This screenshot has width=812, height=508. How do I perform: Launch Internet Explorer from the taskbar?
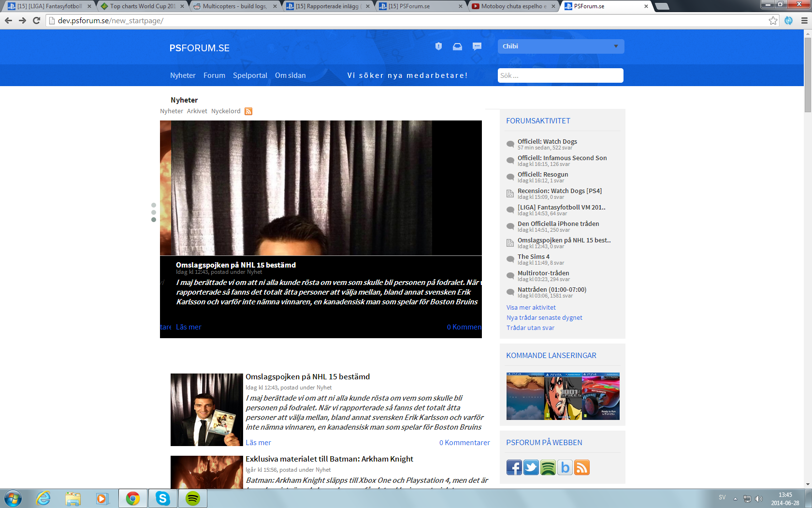pos(43,498)
